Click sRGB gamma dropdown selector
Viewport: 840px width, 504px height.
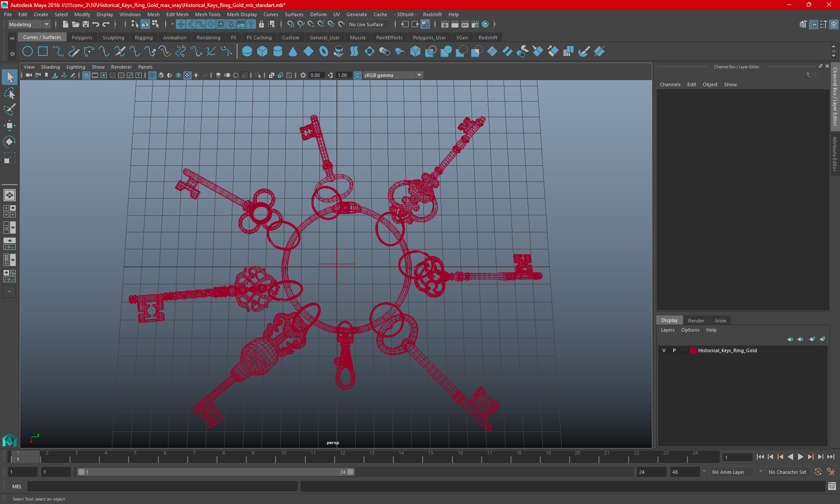tap(393, 75)
